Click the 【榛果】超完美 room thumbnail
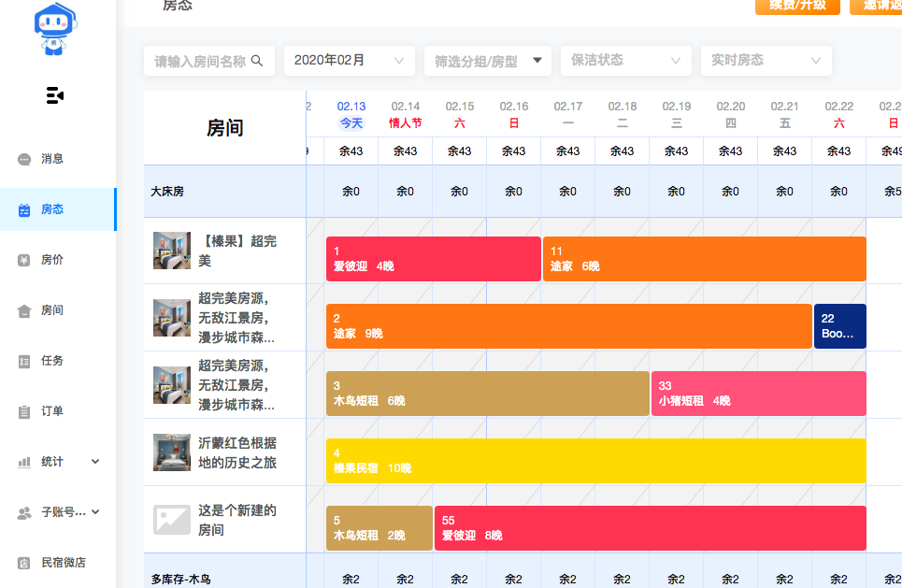 pos(172,251)
